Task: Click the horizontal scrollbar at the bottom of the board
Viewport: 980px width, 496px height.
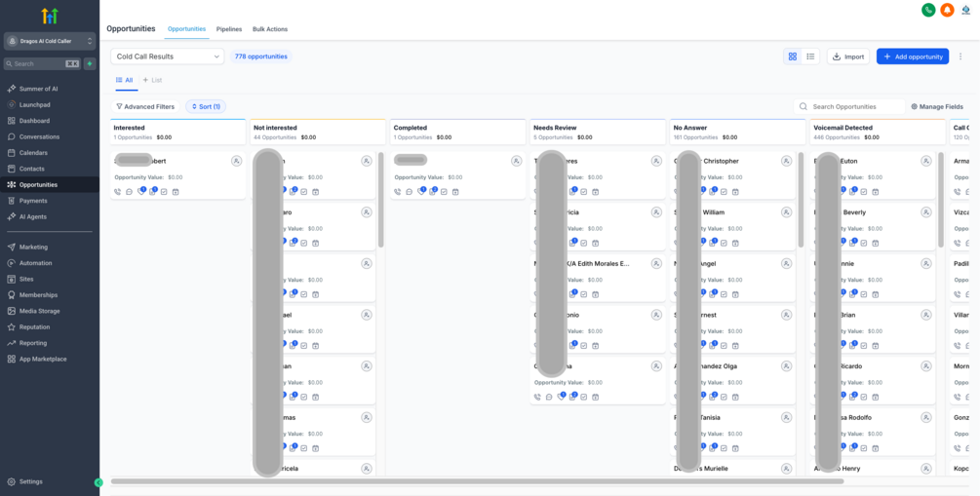Action: point(478,481)
